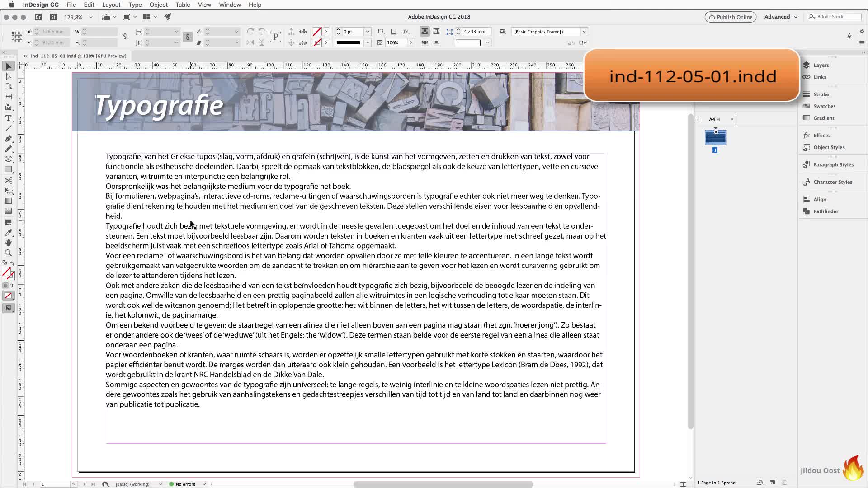Select the Selection tool (black arrow)
Viewport: 868px width, 488px height.
click(x=8, y=66)
